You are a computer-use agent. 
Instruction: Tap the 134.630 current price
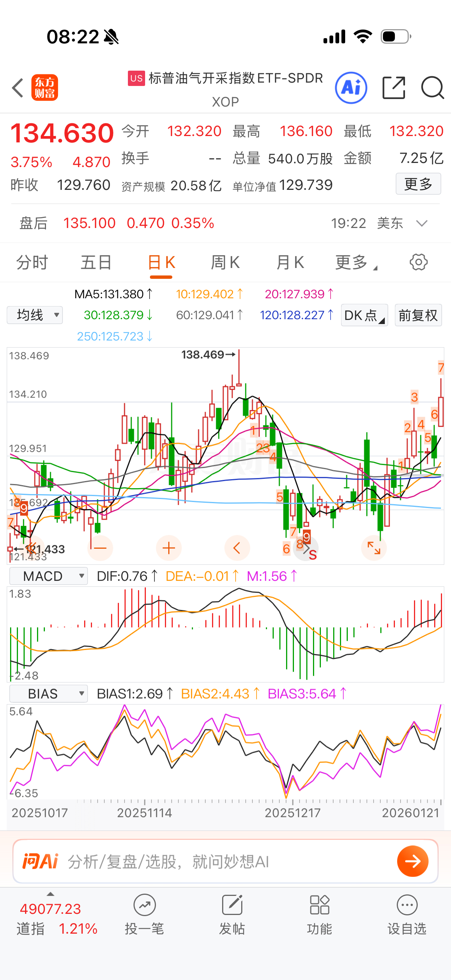pyautogui.click(x=62, y=133)
